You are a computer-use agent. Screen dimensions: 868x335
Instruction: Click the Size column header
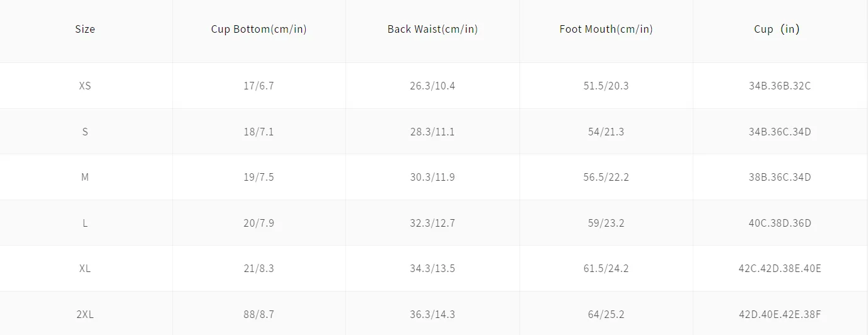(x=85, y=29)
